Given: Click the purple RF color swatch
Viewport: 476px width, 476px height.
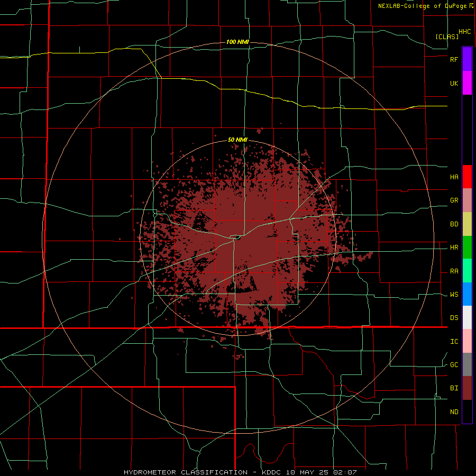Looking at the screenshot, I should [x=467, y=59].
